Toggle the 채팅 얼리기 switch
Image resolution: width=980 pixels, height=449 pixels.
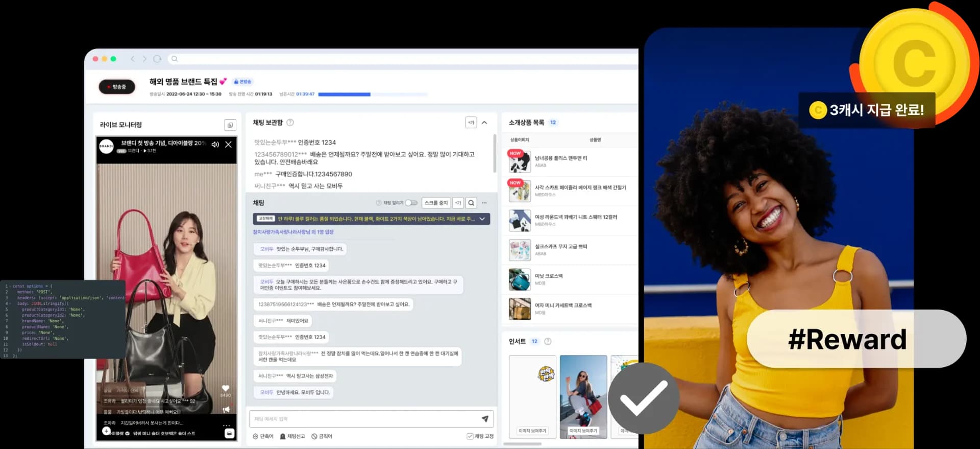pyautogui.click(x=411, y=203)
